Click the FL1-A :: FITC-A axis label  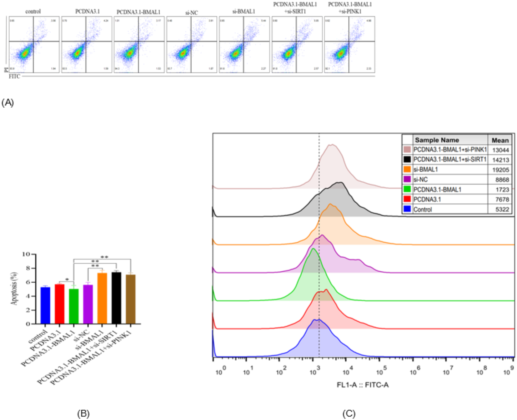tap(362, 385)
